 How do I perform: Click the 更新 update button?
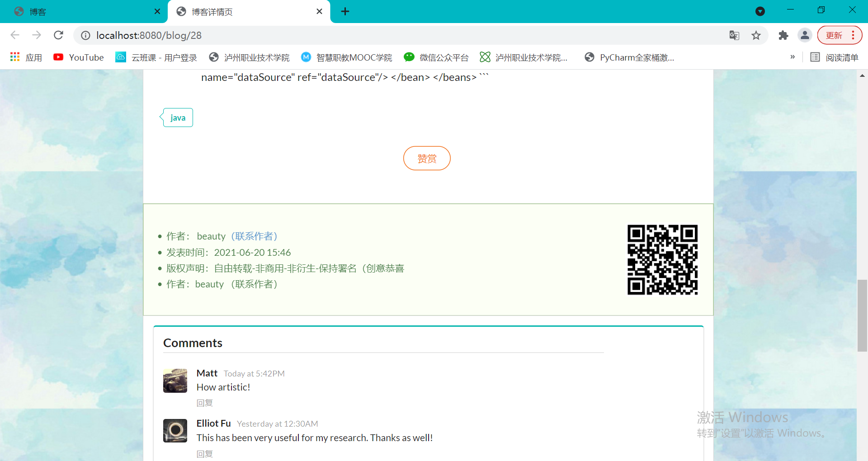coord(834,35)
